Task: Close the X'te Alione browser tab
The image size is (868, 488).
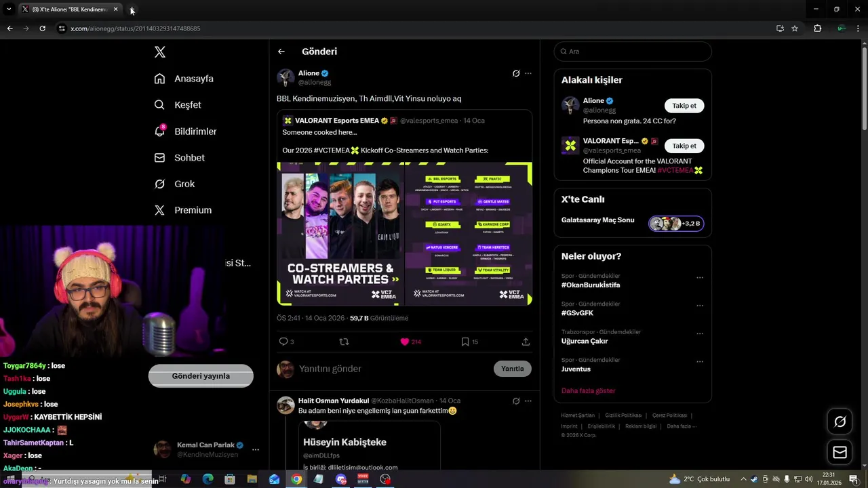Action: [116, 9]
